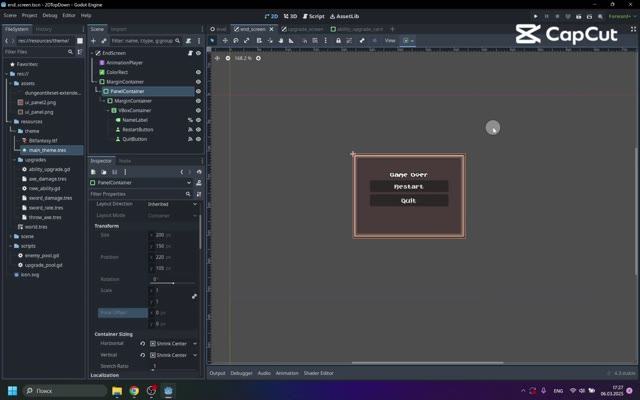Open the AssetLib workspace
This screenshot has height=400, width=640.
coord(344,16)
